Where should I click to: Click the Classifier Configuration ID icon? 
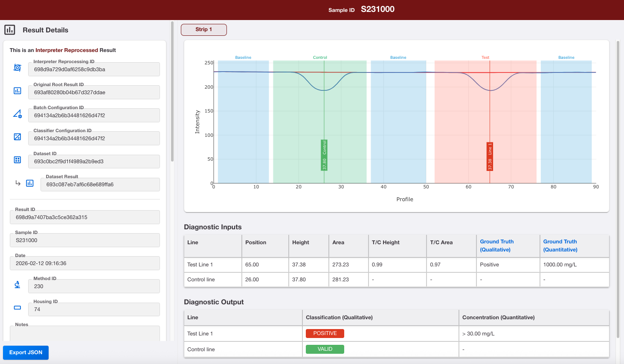(17, 137)
